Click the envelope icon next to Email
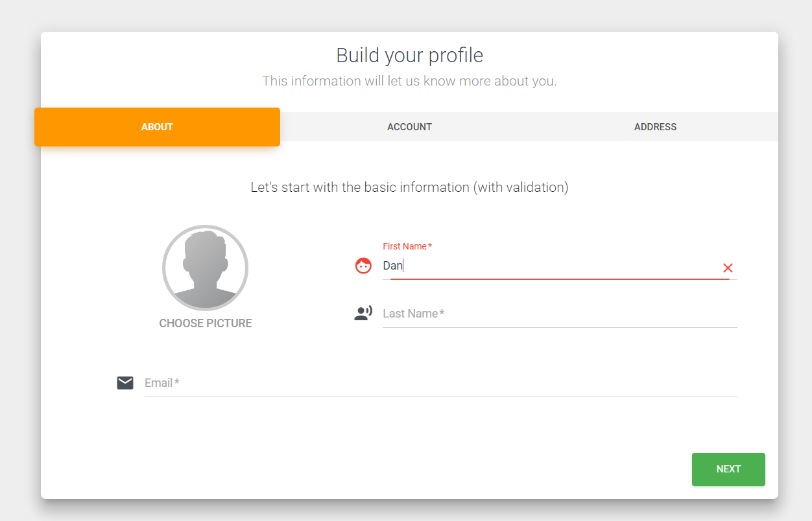This screenshot has height=521, width=812. coord(125,383)
